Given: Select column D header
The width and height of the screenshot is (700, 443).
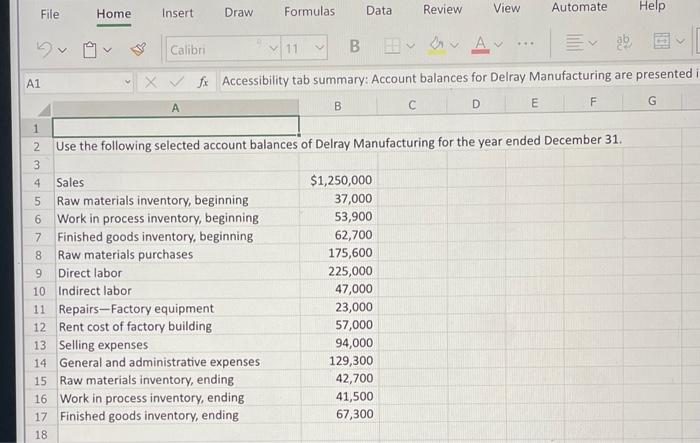Looking at the screenshot, I should click(476, 104).
